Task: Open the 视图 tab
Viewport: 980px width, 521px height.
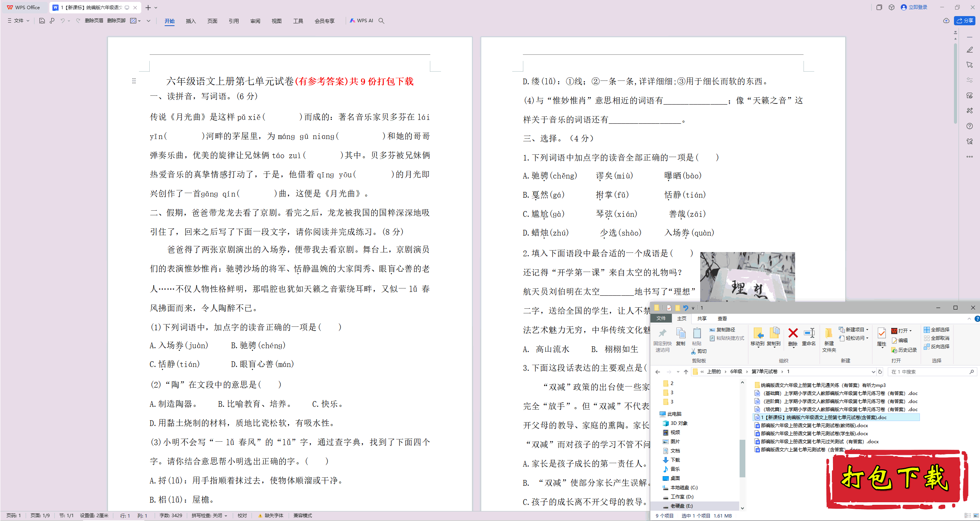Action: point(276,21)
